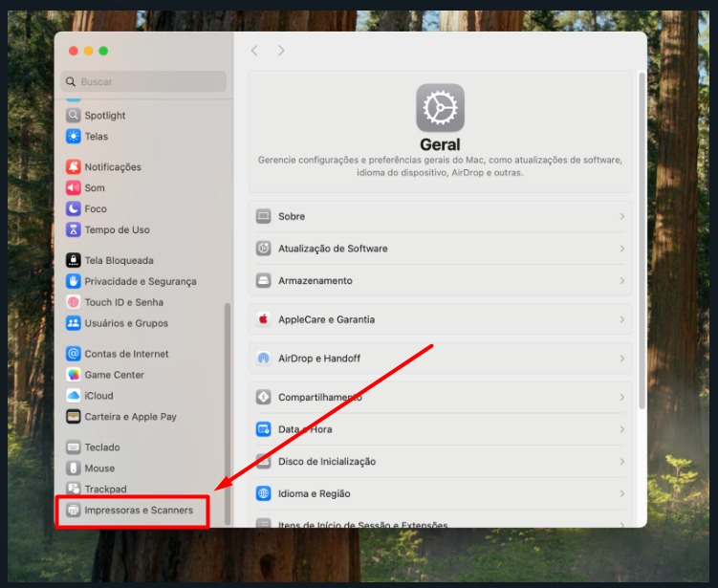Click the Spotlight icon in sidebar
The height and width of the screenshot is (588, 718).
click(x=74, y=116)
